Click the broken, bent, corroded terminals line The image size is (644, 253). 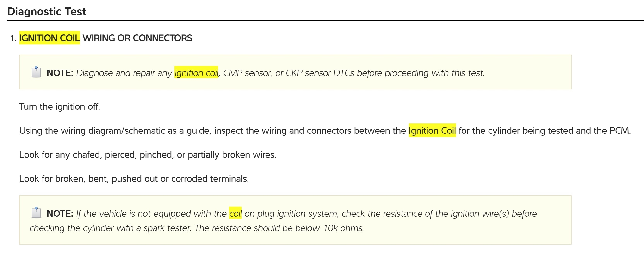[134, 179]
